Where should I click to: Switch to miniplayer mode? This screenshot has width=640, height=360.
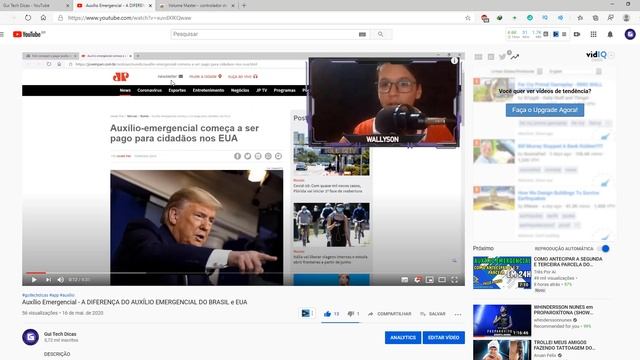point(430,280)
